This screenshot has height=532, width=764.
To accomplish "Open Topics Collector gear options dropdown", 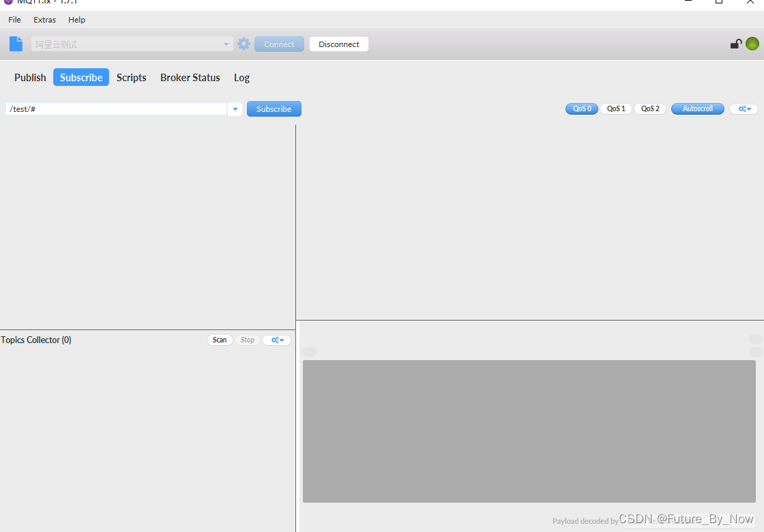I will pos(277,340).
